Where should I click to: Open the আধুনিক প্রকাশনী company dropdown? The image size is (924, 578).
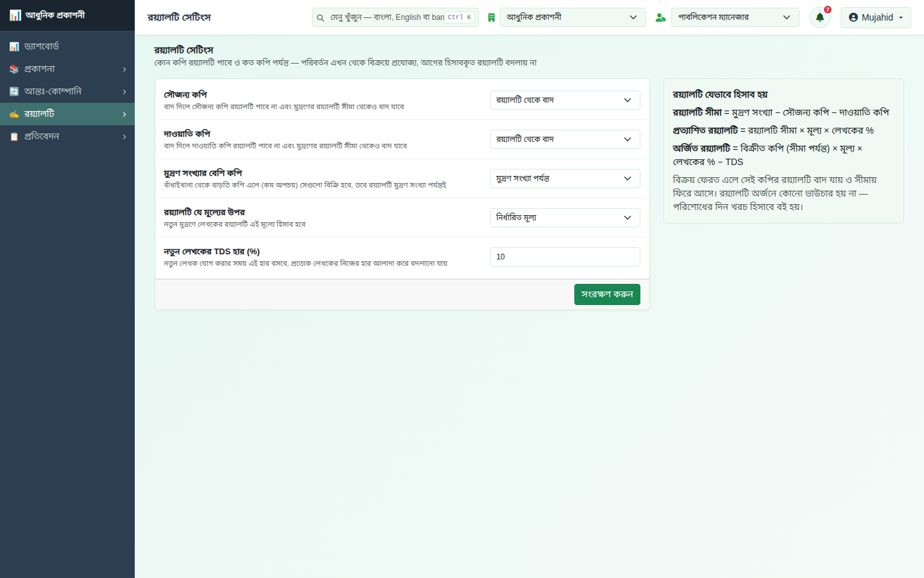click(x=573, y=17)
